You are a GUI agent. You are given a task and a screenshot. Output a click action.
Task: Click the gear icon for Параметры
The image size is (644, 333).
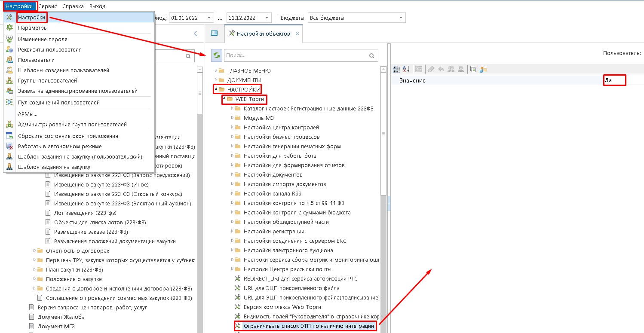(x=9, y=27)
